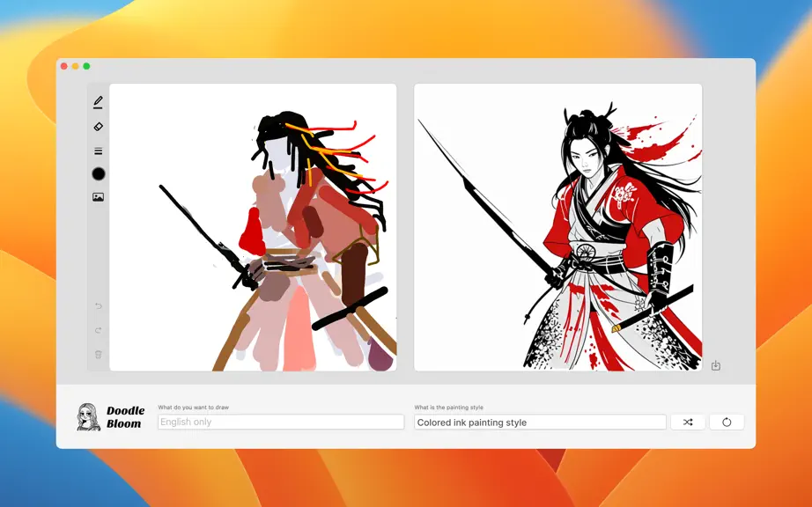The height and width of the screenshot is (507, 812).
Task: Redo the last stroke
Action: coord(99,330)
